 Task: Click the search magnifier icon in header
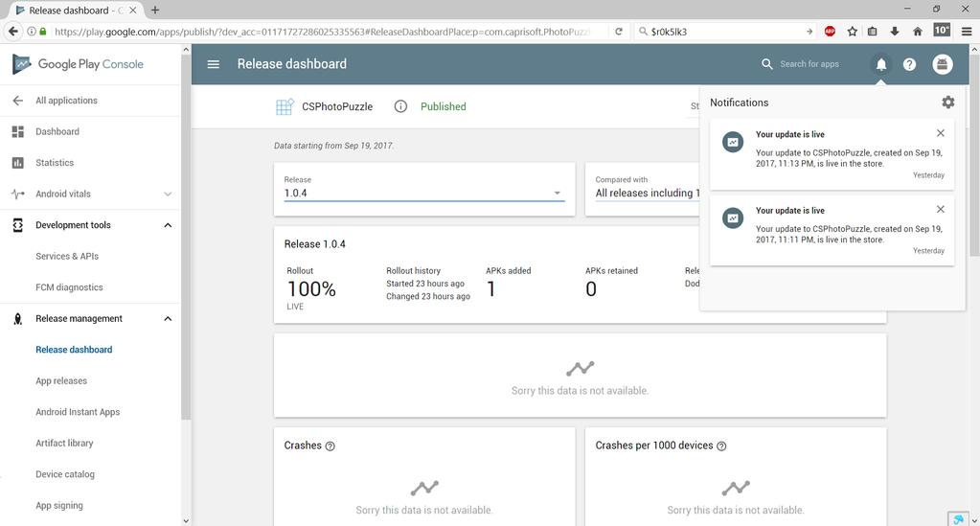point(767,64)
